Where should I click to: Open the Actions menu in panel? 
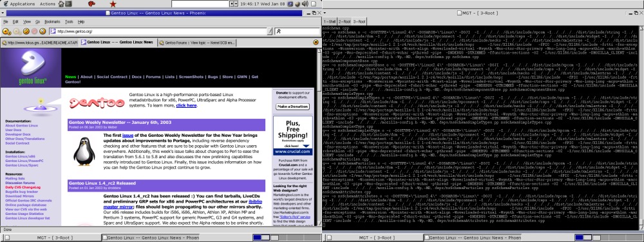tap(47, 4)
